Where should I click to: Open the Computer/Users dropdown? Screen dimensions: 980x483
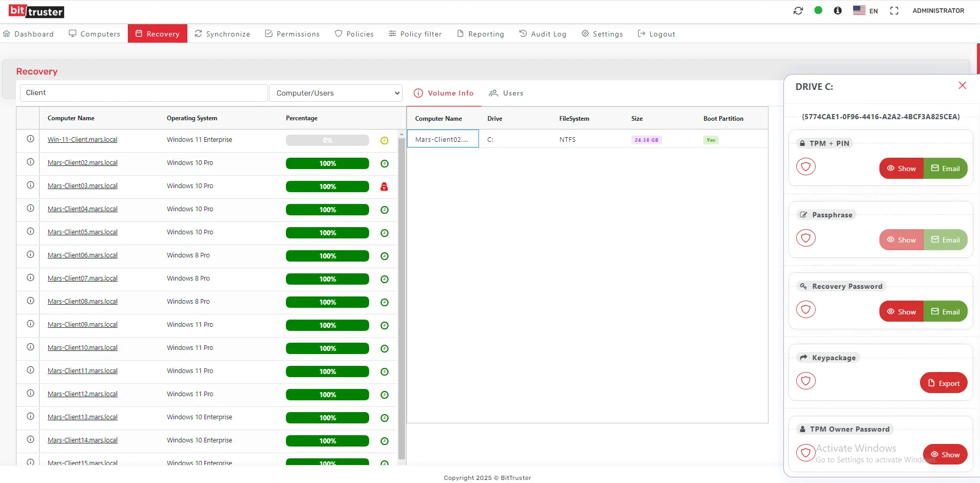pos(336,93)
